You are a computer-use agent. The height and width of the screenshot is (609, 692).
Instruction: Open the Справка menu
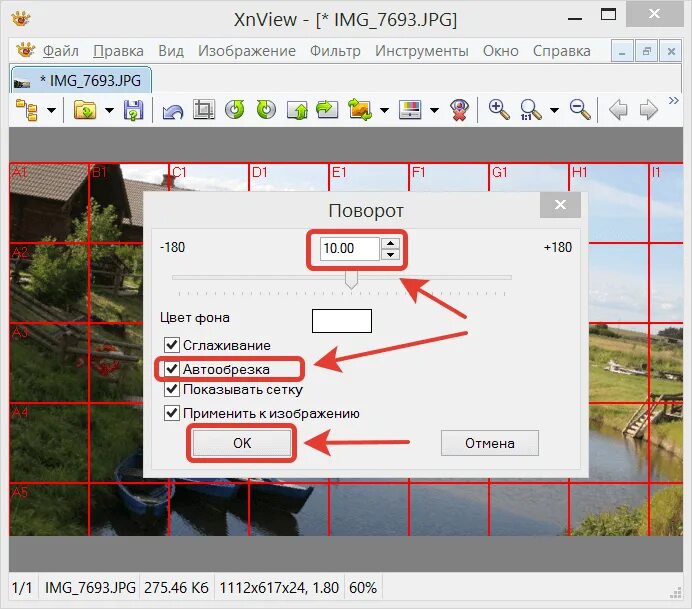click(x=561, y=51)
